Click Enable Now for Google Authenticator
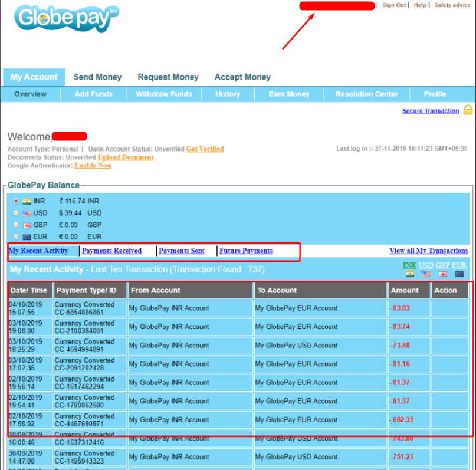Screen dimensions: 476x470 point(93,165)
